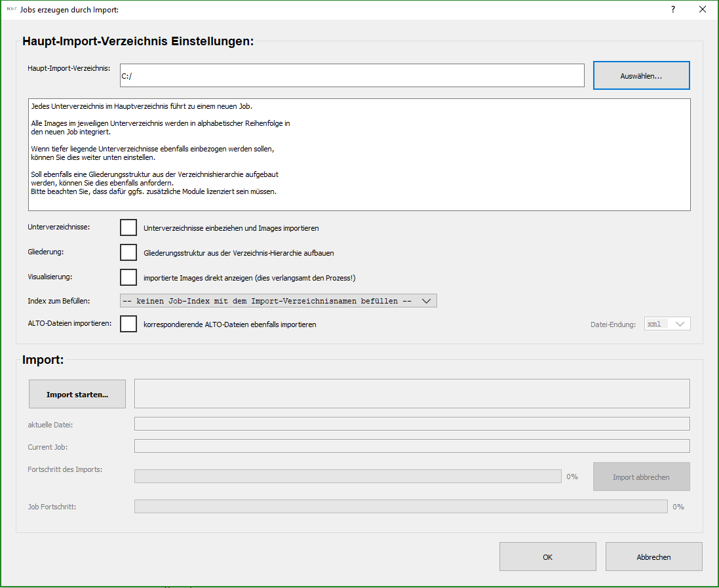Click the aktuelle Datei field
Screen dimensions: 719x588
(x=412, y=424)
